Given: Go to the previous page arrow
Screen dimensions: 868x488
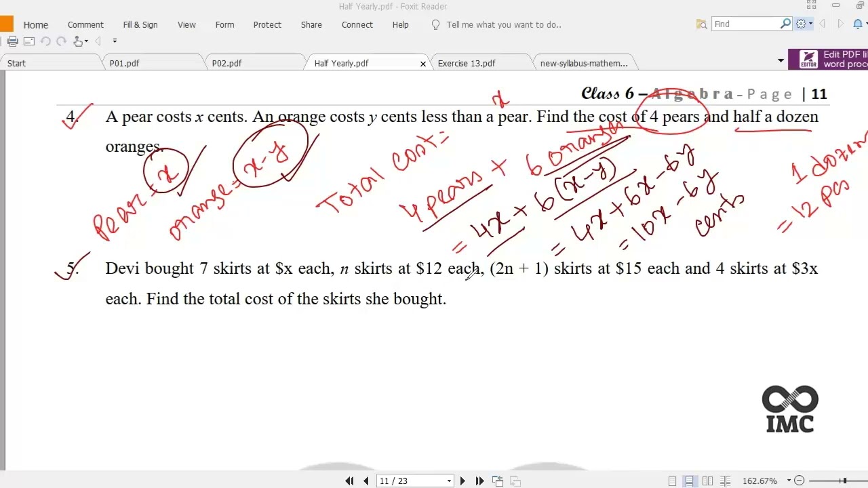Looking at the screenshot, I should coord(366,481).
